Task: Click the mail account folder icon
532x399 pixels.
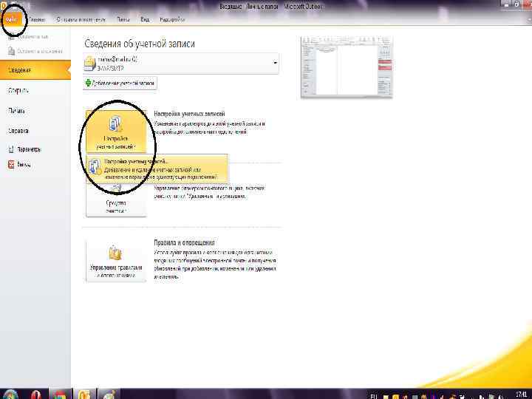Action: click(90, 64)
